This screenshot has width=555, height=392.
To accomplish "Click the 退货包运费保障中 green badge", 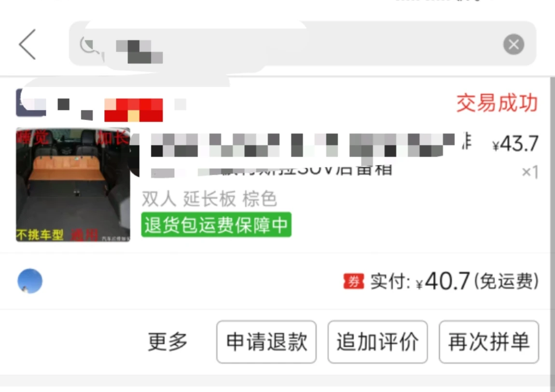I will click(x=216, y=225).
